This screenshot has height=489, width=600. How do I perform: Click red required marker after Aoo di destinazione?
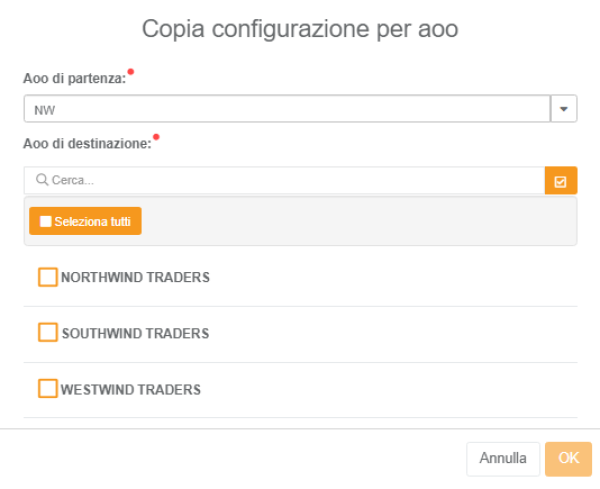pos(156,138)
